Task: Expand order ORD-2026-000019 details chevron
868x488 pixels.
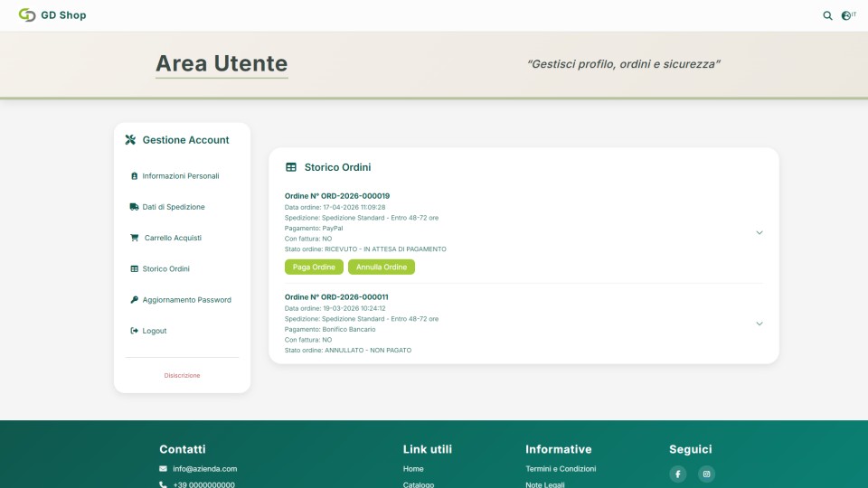Action: [759, 233]
